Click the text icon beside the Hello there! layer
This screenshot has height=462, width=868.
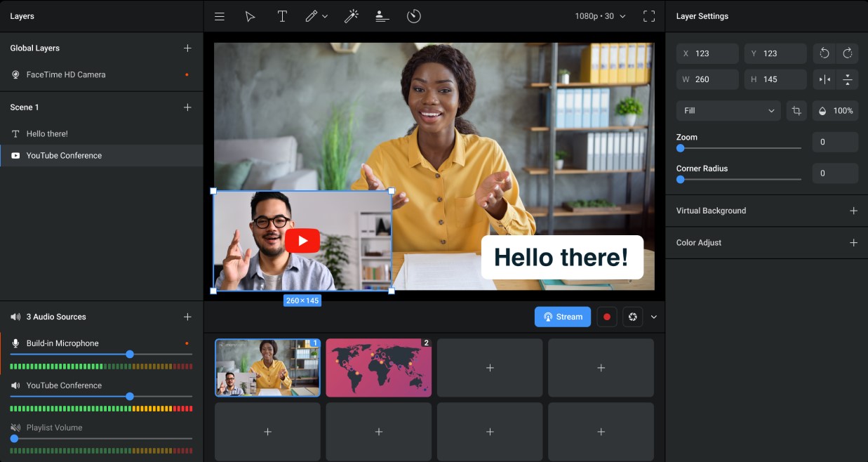(15, 133)
